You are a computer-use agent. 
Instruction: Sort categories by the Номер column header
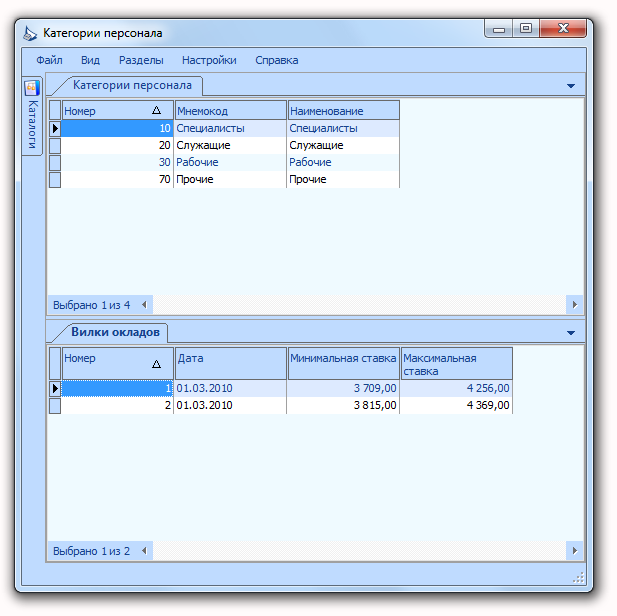[118, 111]
